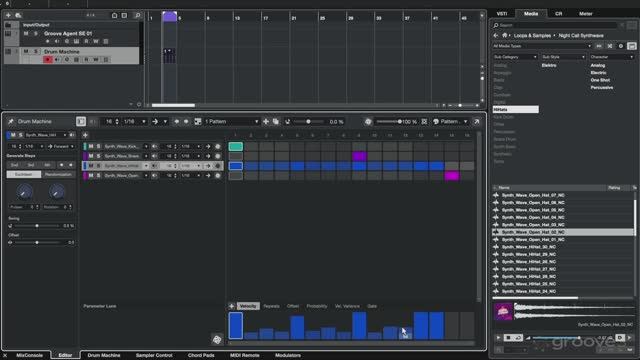Click the Media filter window layout icon
This screenshot has width=640, height=360.
pos(631,46)
